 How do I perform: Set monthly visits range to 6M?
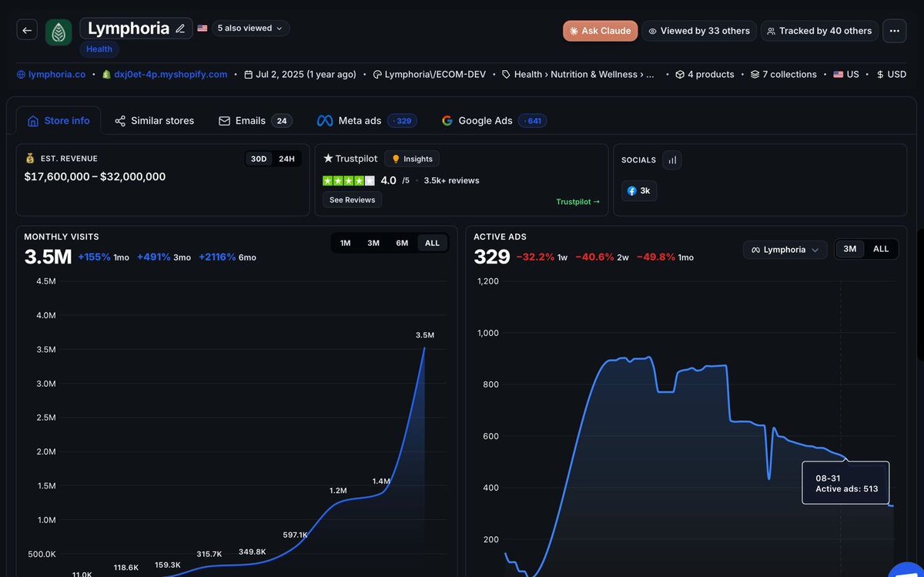(402, 243)
